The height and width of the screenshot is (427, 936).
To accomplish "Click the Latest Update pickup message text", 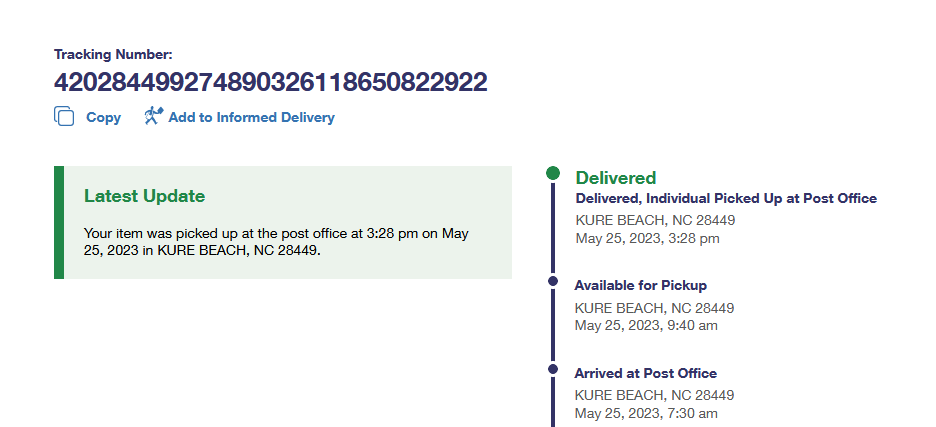I will coord(276,242).
